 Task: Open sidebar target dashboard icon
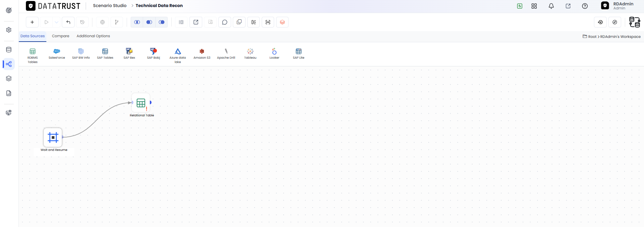point(9,10)
